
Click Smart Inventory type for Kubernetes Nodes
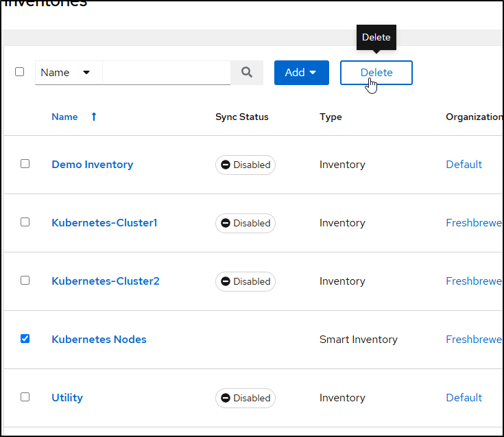[x=359, y=340]
